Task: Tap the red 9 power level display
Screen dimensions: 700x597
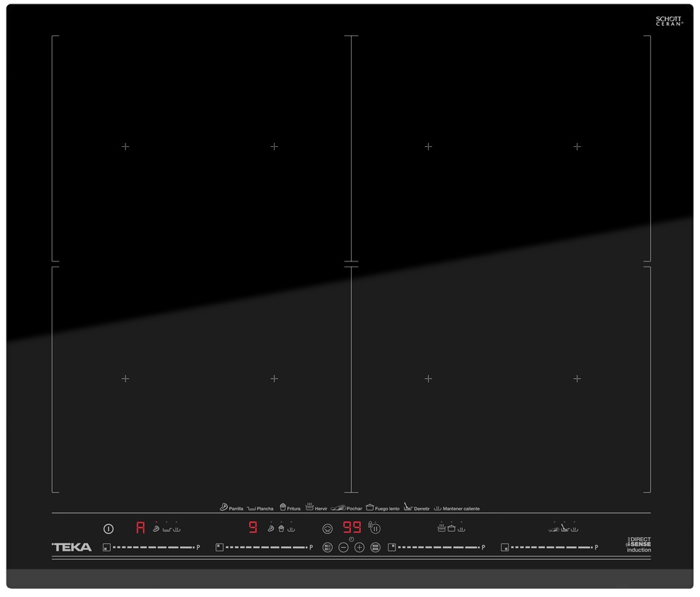Action: click(253, 527)
